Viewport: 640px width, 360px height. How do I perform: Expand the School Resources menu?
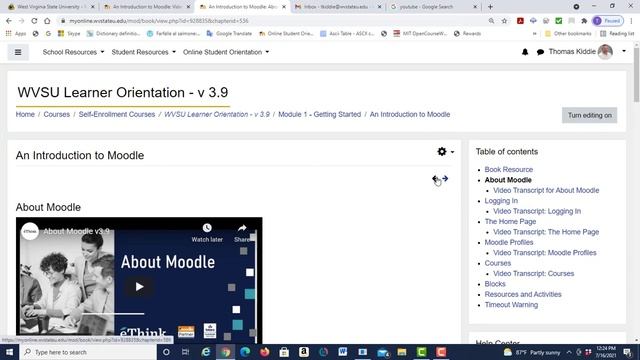[73, 52]
